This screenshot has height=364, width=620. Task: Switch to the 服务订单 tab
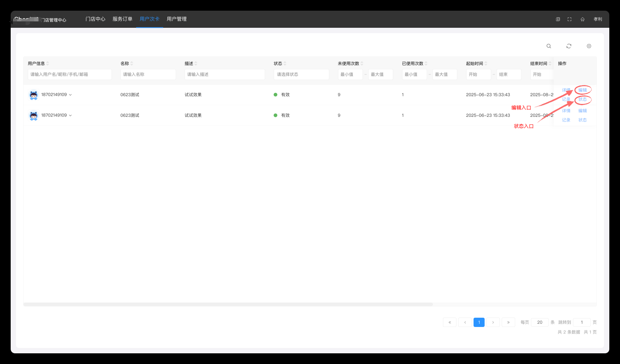click(x=122, y=19)
